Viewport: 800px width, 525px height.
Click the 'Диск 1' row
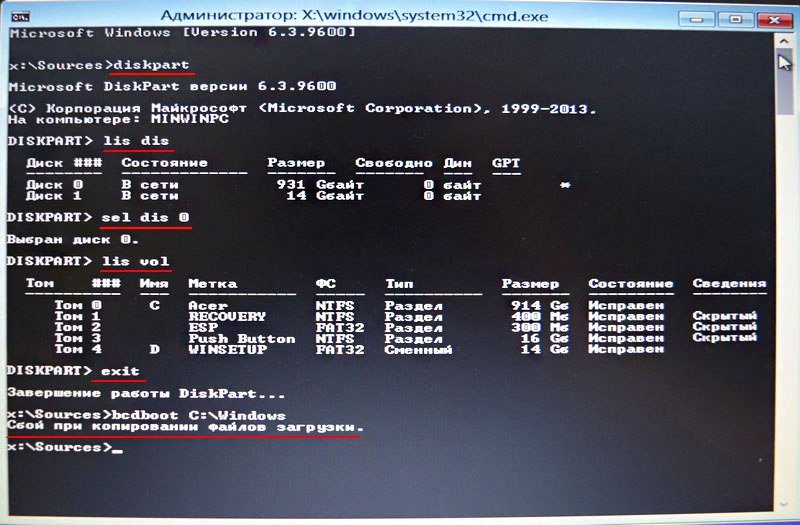[x=254, y=196]
